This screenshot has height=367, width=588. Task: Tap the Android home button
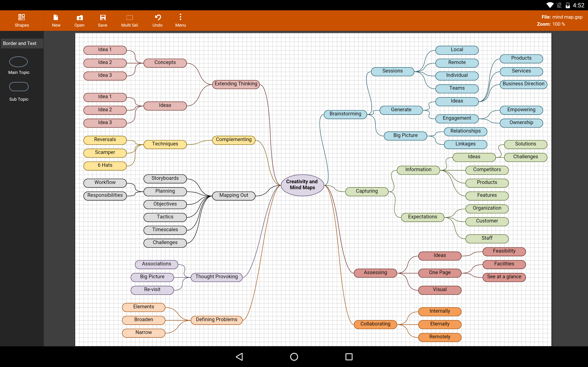pos(294,356)
